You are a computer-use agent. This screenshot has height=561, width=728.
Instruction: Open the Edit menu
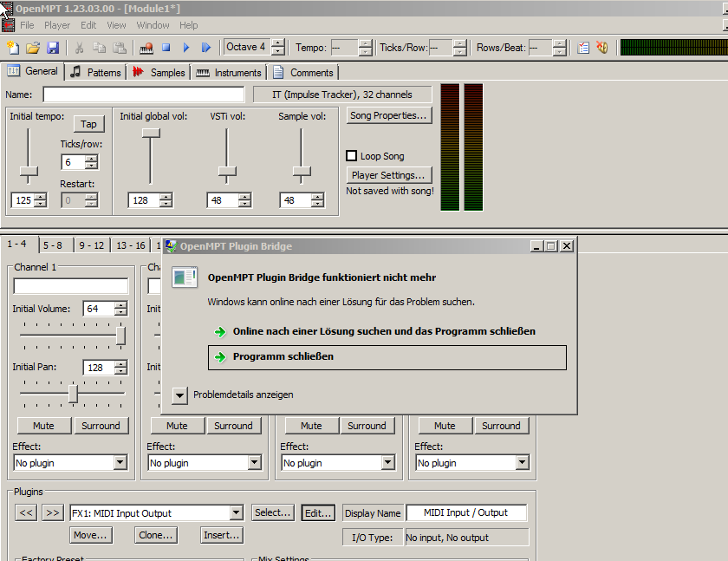(88, 25)
